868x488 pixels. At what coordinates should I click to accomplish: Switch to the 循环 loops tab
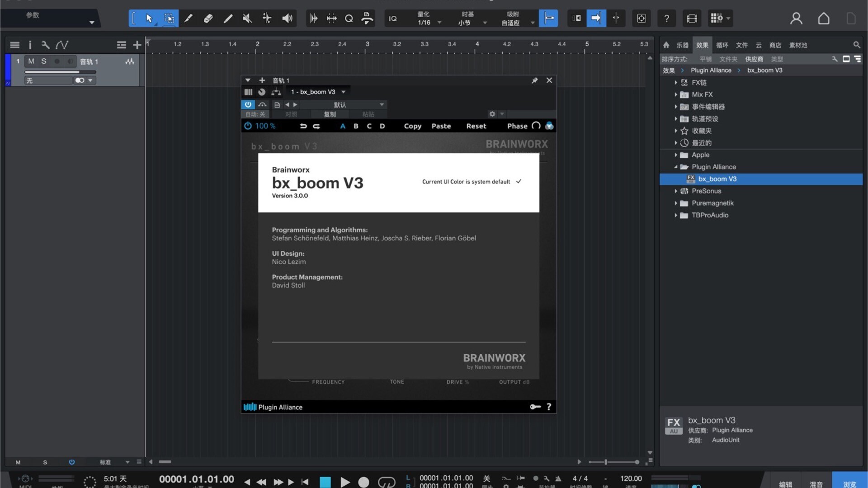pos(722,45)
